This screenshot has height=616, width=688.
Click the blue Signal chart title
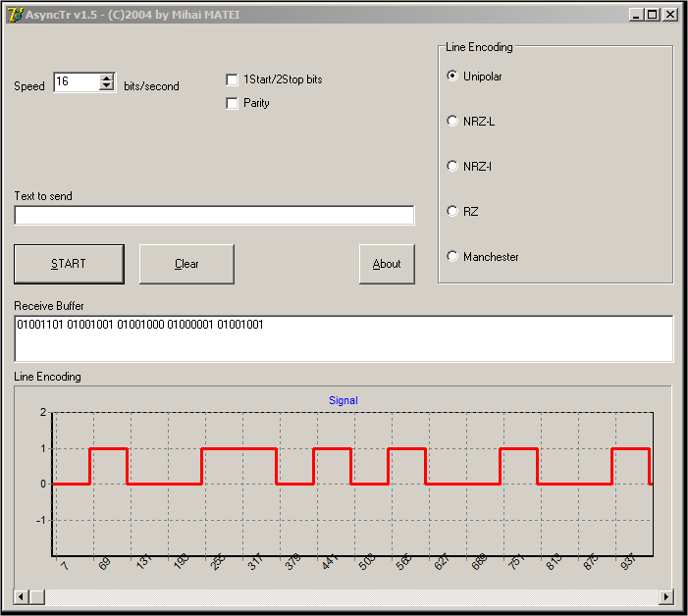[344, 400]
